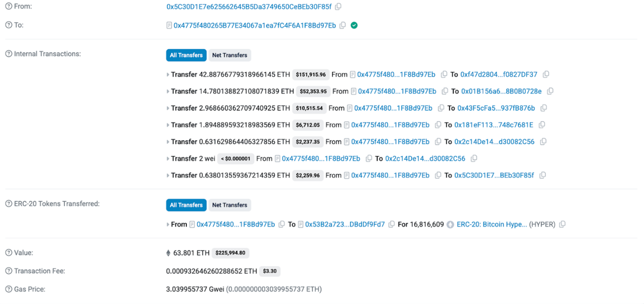The image size is (644, 304).
Task: Switch to Net Transfers under Internal Transactions
Action: tap(230, 55)
